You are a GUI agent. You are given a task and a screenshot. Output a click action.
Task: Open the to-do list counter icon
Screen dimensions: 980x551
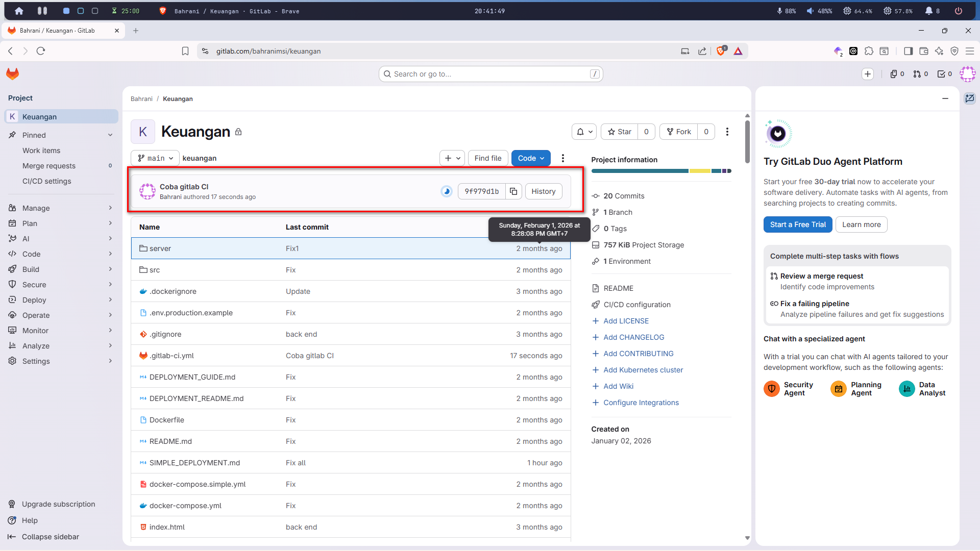945,74
